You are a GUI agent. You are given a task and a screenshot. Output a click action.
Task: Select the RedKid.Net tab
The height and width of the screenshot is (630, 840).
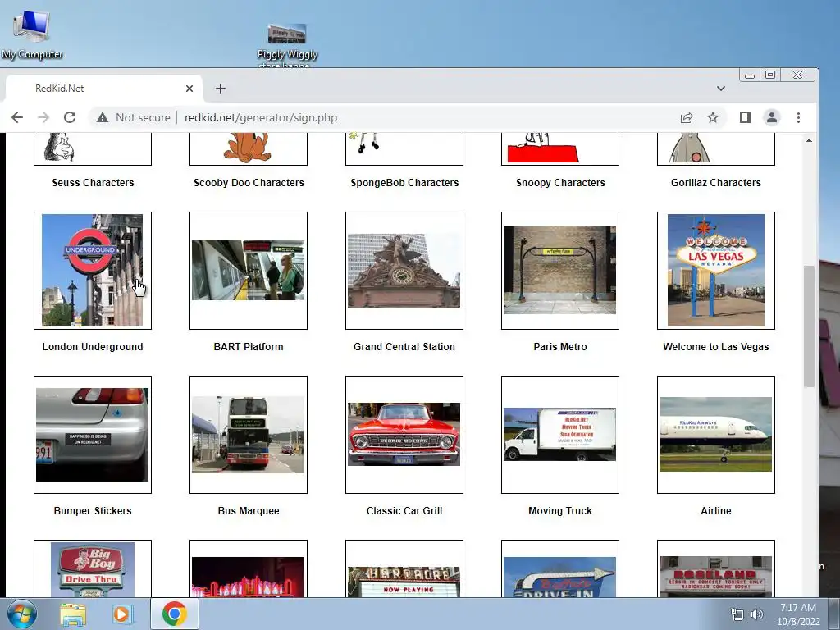(104, 89)
